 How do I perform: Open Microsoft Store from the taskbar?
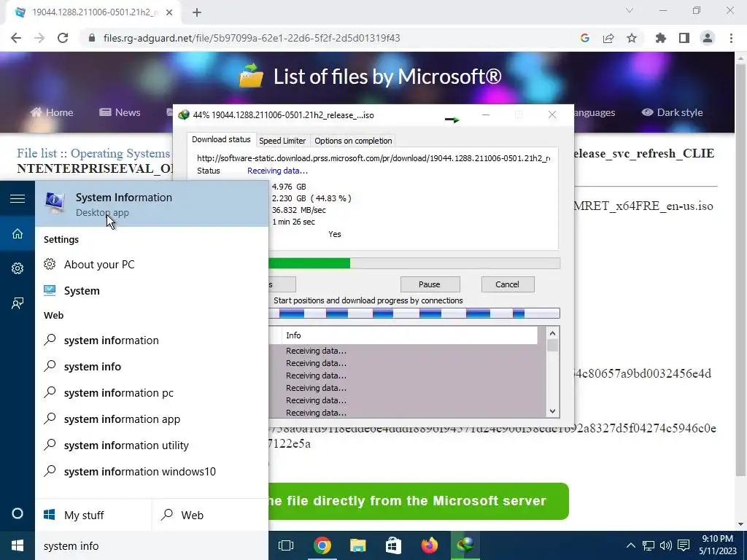click(x=393, y=545)
